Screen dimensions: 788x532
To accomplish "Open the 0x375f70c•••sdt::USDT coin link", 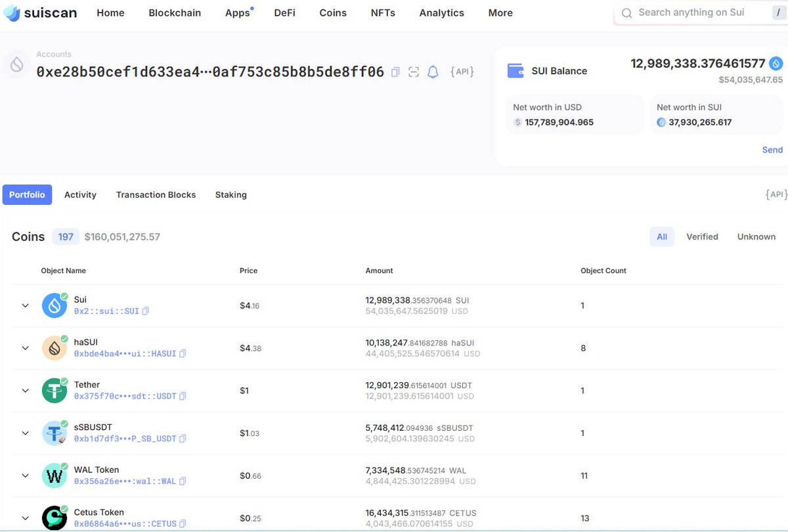I will (125, 396).
